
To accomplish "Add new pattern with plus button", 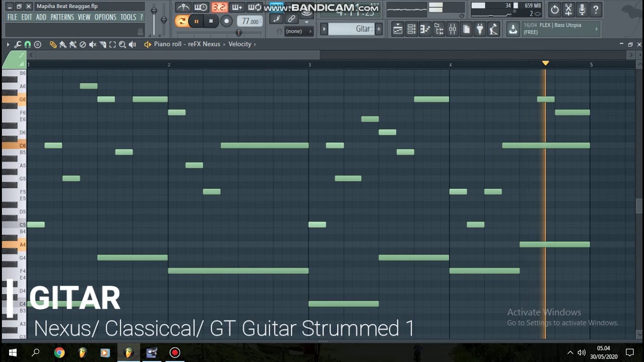I will click(x=379, y=29).
